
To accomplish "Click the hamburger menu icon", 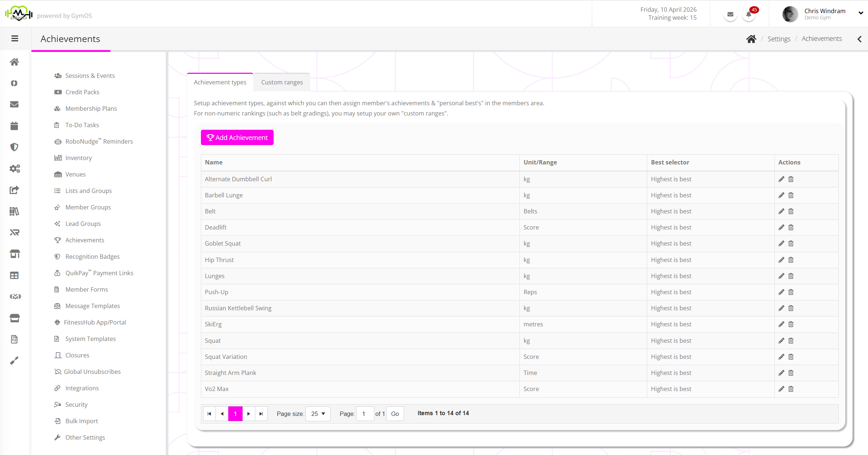I will point(15,39).
